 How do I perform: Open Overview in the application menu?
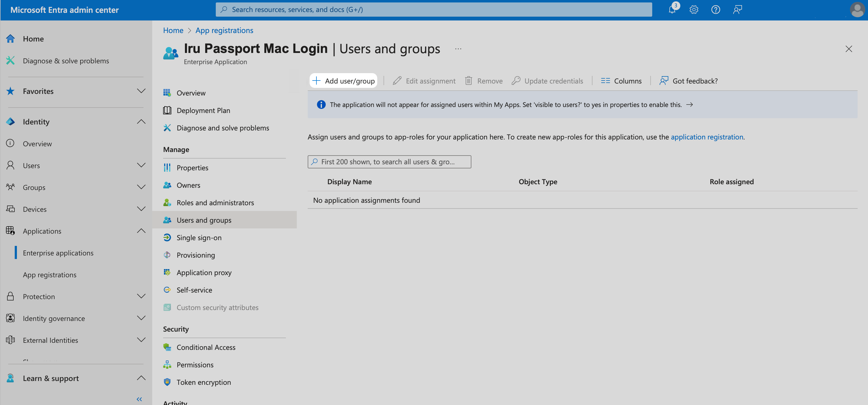click(x=191, y=93)
